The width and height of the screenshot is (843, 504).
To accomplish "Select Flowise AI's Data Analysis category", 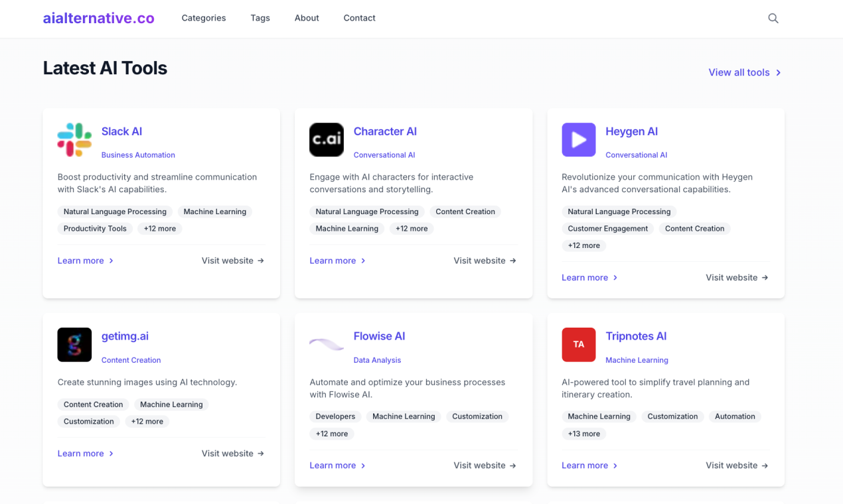I will [377, 360].
